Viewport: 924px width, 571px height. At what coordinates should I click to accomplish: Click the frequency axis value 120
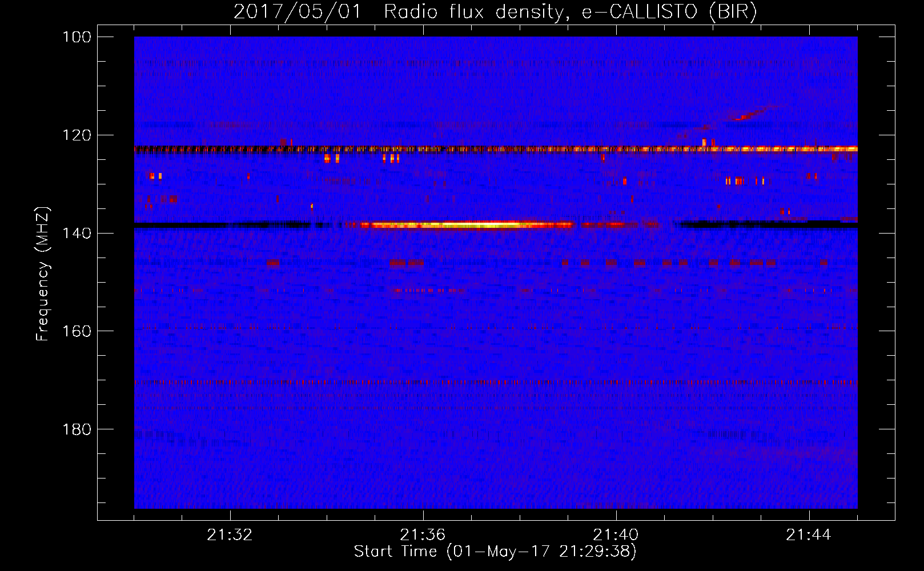pyautogui.click(x=77, y=135)
